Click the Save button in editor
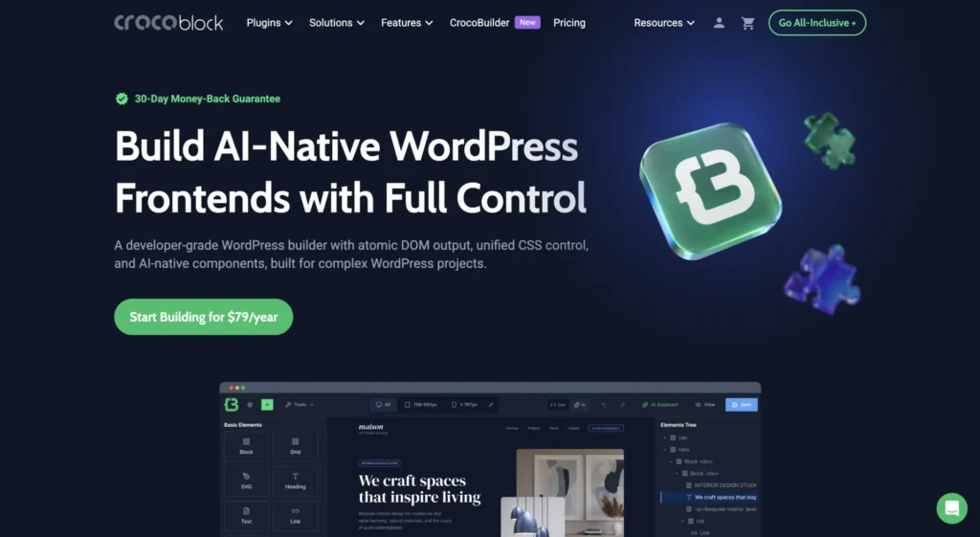 click(742, 405)
